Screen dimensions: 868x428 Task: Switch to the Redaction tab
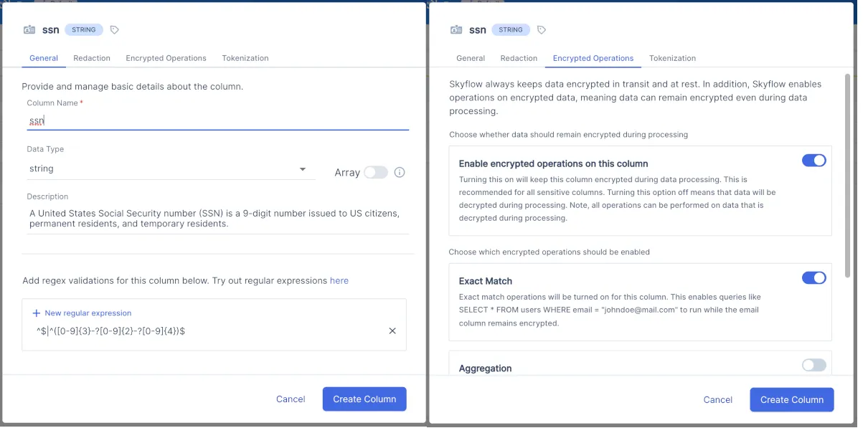(92, 57)
